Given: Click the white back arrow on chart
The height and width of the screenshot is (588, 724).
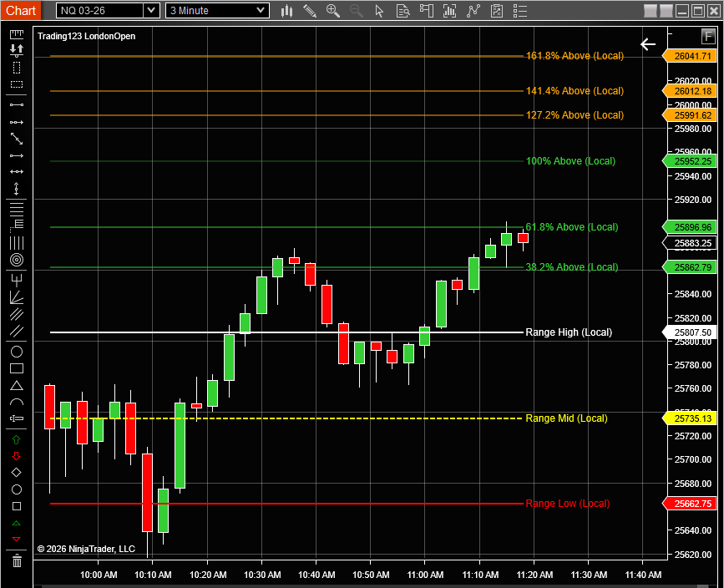Looking at the screenshot, I should coord(648,44).
